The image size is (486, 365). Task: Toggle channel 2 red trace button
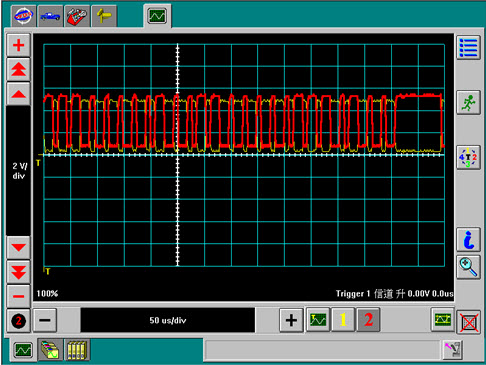click(x=368, y=320)
